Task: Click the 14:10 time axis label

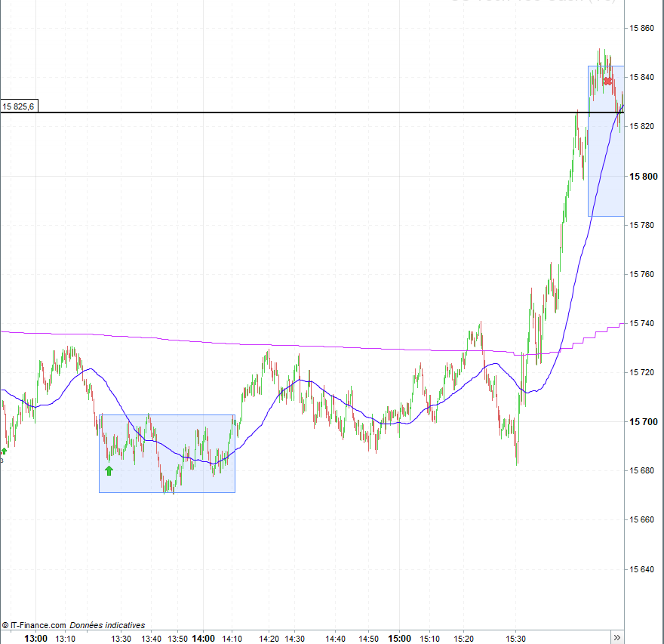Action: [232, 639]
